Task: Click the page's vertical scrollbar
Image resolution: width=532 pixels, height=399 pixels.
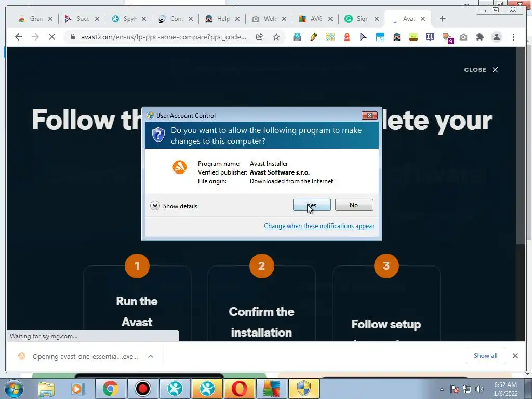Action: pyautogui.click(x=520, y=146)
